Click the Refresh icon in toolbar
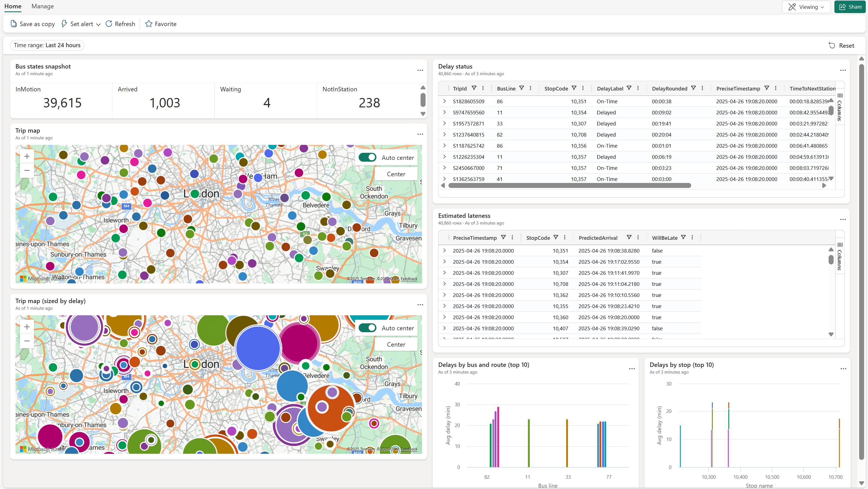 point(109,24)
